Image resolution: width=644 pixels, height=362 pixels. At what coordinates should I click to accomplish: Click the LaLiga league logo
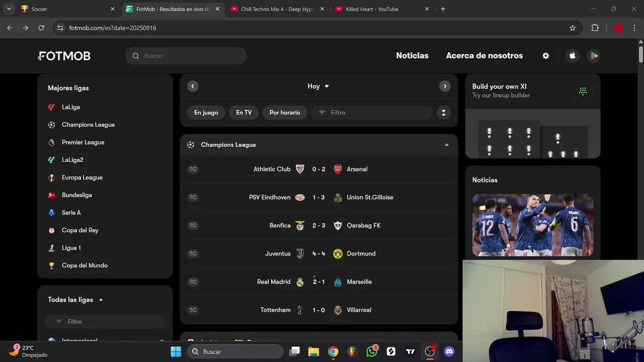click(51, 107)
